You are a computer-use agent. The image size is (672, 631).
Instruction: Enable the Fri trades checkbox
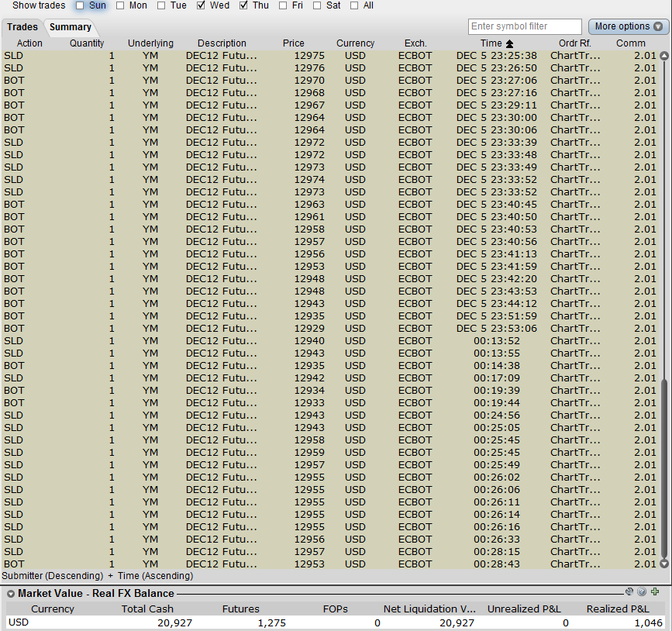[283, 5]
